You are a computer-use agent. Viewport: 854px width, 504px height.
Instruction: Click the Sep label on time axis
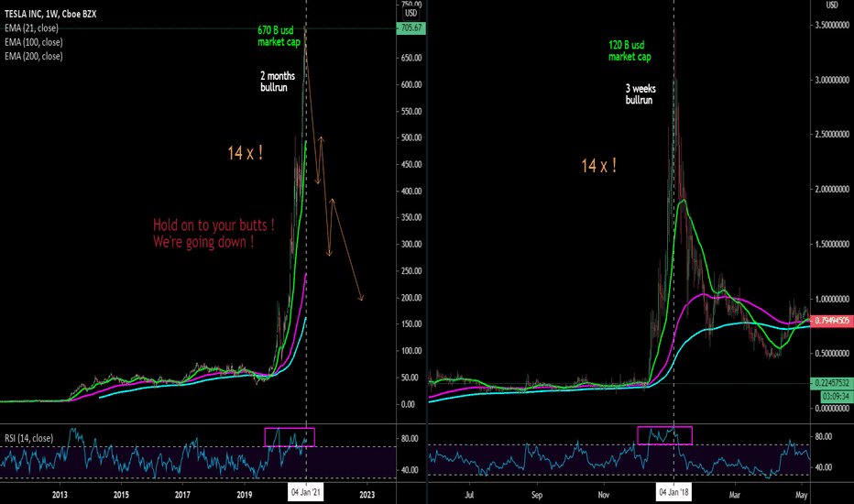[537, 495]
